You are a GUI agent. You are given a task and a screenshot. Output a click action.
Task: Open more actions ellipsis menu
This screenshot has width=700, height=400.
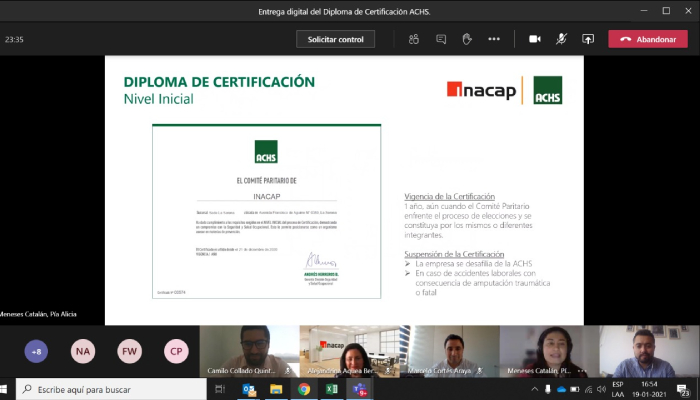pyautogui.click(x=493, y=39)
